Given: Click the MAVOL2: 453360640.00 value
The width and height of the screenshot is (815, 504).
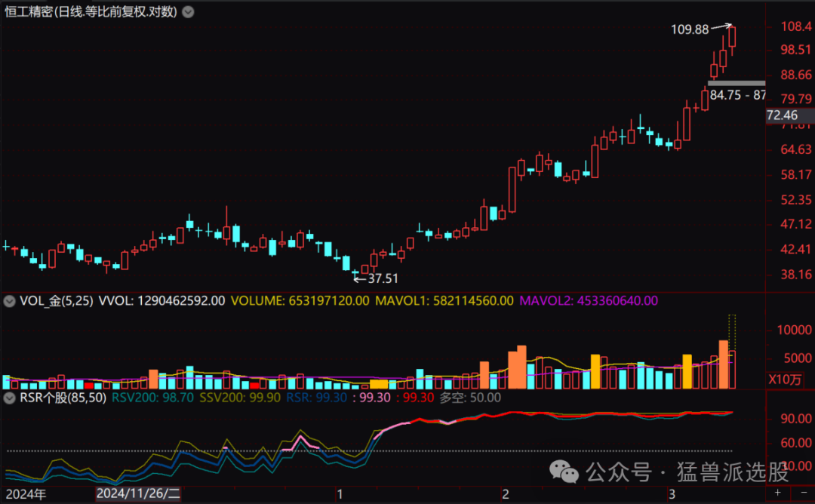Looking at the screenshot, I should [589, 301].
